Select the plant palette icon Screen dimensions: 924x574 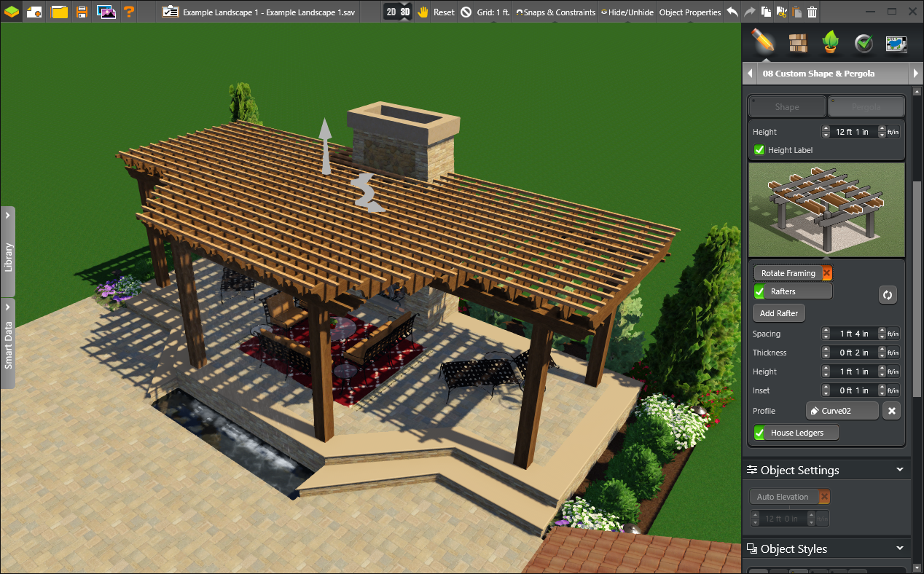tap(830, 43)
